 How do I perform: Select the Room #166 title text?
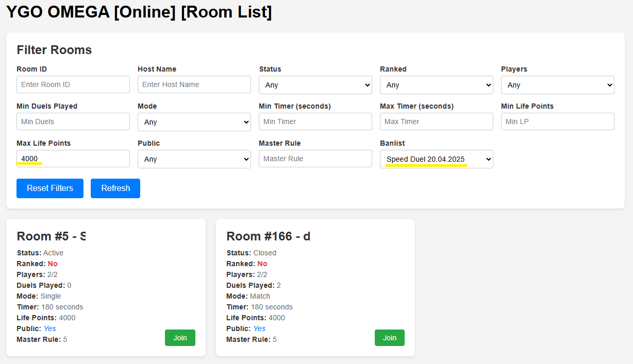(x=269, y=236)
